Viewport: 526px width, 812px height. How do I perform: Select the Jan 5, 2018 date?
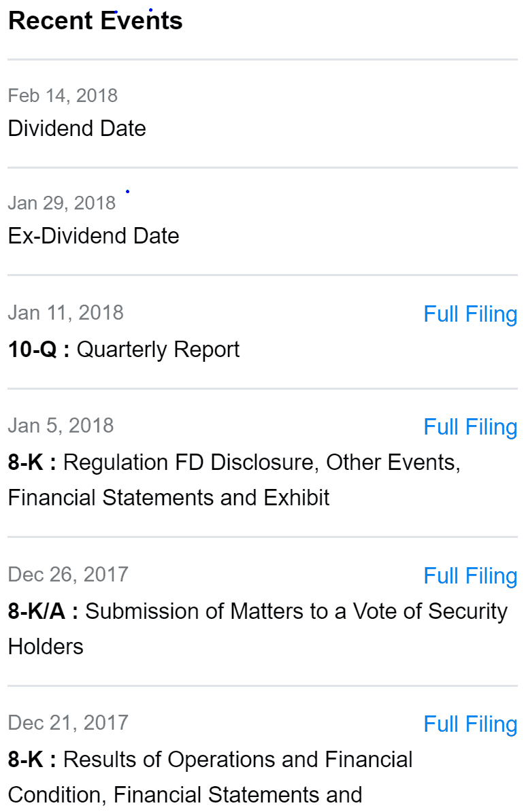(61, 426)
